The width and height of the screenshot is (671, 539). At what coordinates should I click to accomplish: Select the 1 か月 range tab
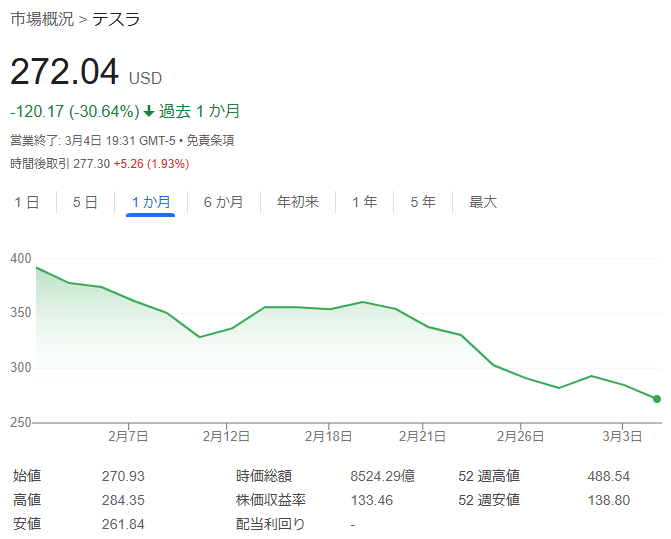151,202
